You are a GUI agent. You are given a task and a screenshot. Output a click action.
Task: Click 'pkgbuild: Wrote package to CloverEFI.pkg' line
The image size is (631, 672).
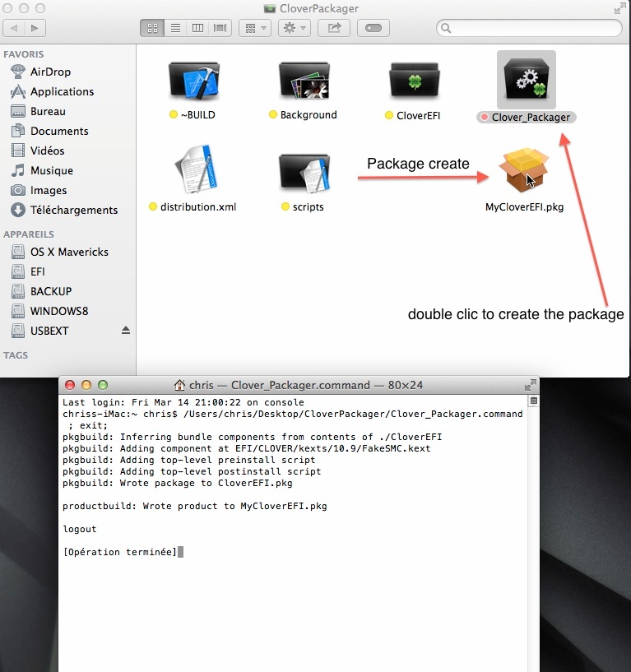point(178,483)
